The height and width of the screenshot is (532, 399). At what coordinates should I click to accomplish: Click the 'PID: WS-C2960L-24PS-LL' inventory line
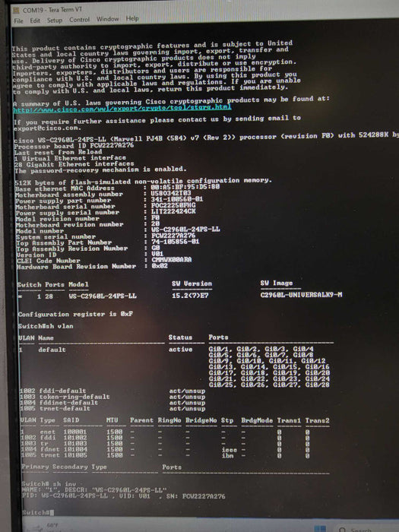pos(123,496)
